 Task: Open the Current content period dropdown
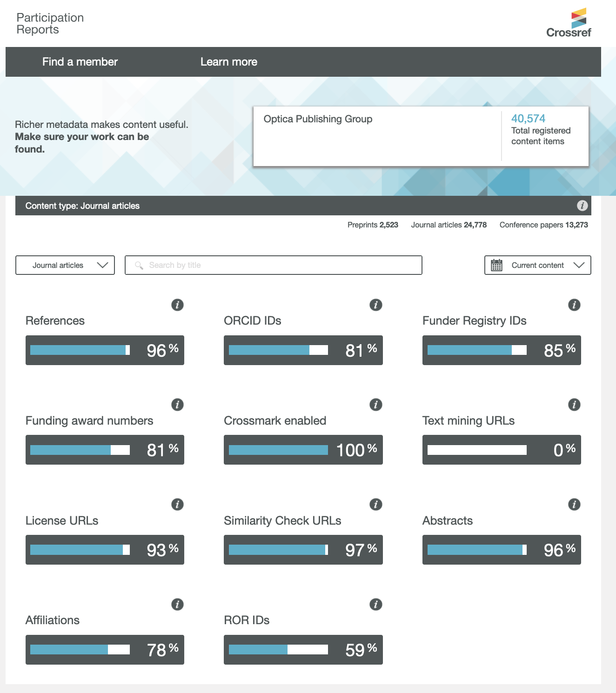coord(537,265)
